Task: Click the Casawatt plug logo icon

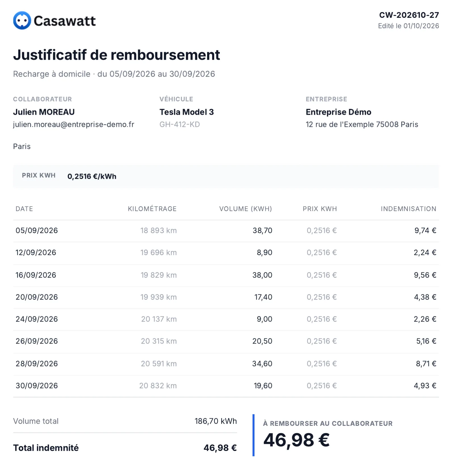Action: pyautogui.click(x=22, y=20)
